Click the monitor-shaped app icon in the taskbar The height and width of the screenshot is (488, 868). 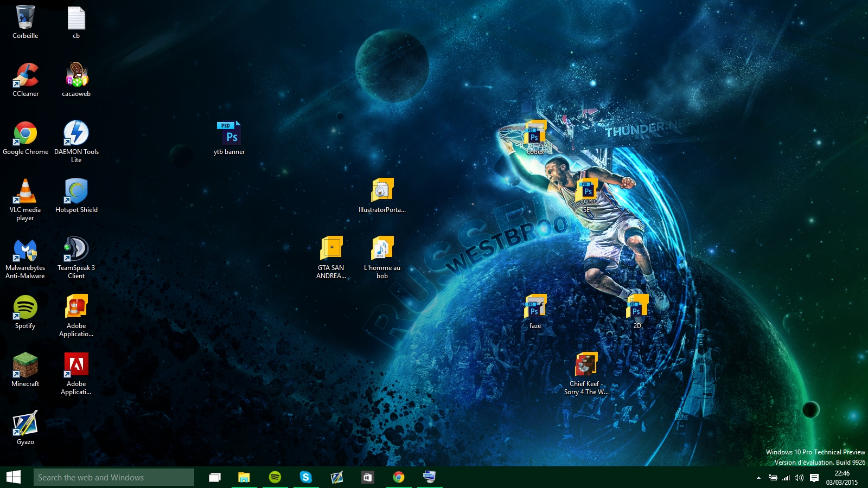(x=430, y=477)
